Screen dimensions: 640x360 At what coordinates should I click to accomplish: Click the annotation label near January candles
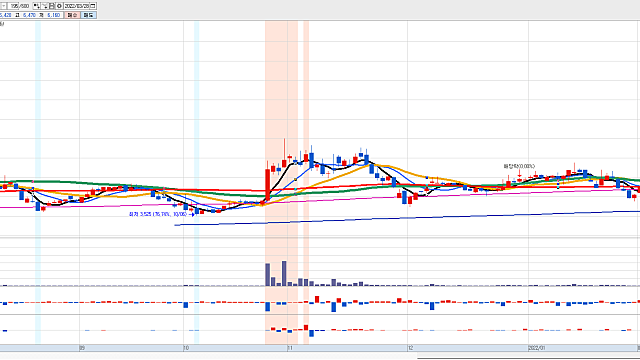coord(519,166)
